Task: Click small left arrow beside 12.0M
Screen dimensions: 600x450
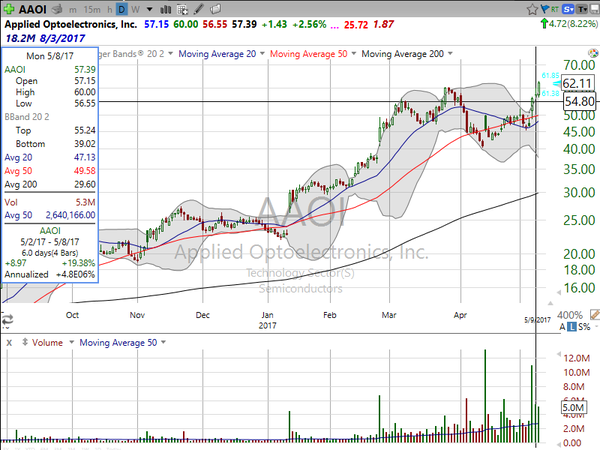Action: [x=559, y=355]
